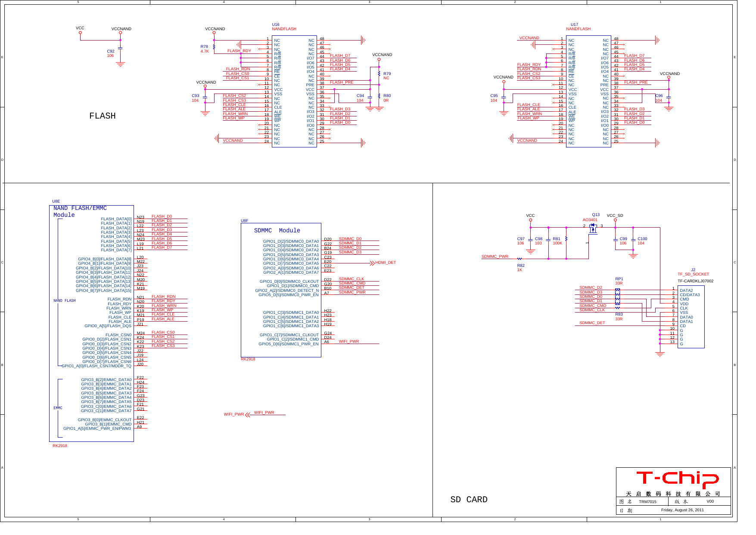
Task: Click the C99 capacitor symbol
Action: 615,240
